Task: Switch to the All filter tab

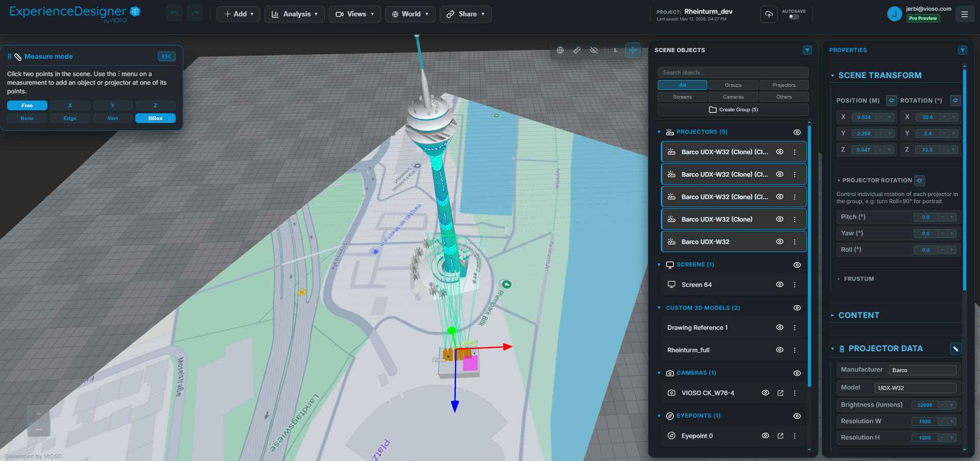Action: click(x=682, y=85)
